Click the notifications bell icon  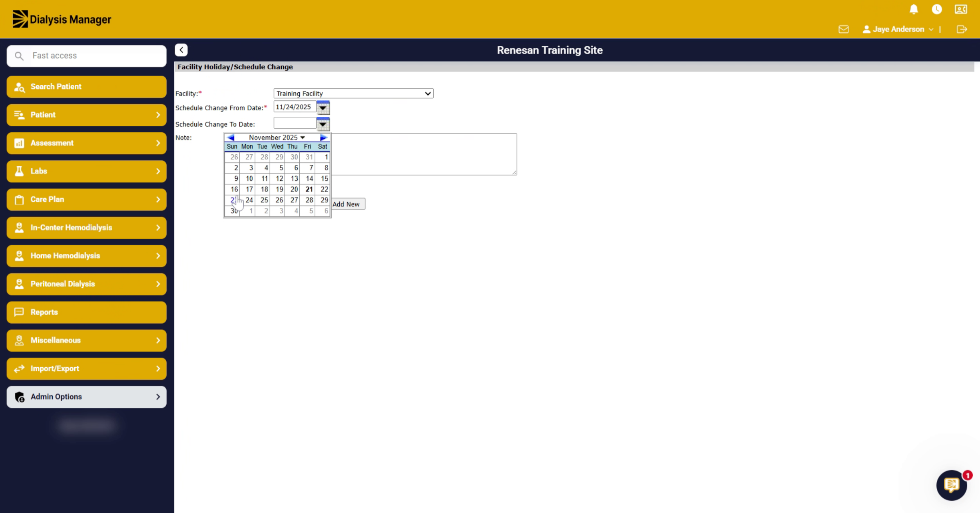pos(914,9)
